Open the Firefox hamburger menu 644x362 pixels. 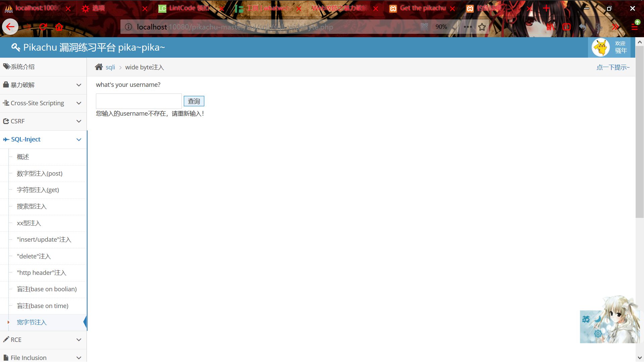pos(634,27)
